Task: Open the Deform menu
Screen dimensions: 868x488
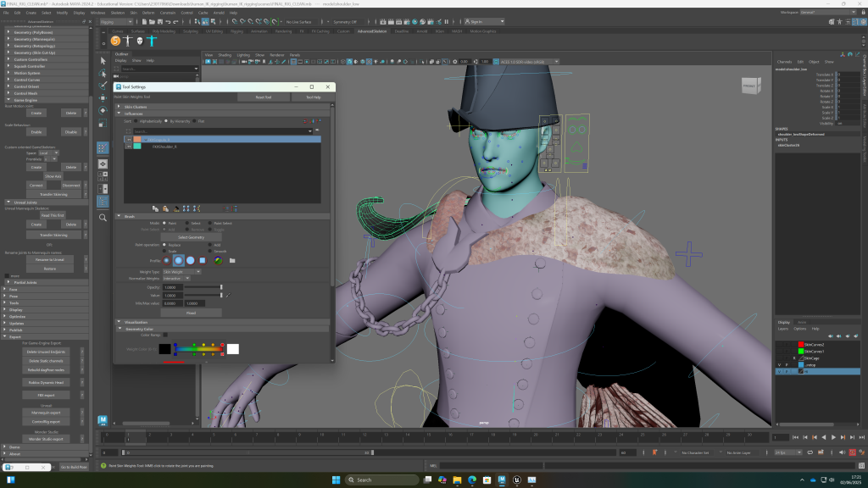Action: click(149, 13)
